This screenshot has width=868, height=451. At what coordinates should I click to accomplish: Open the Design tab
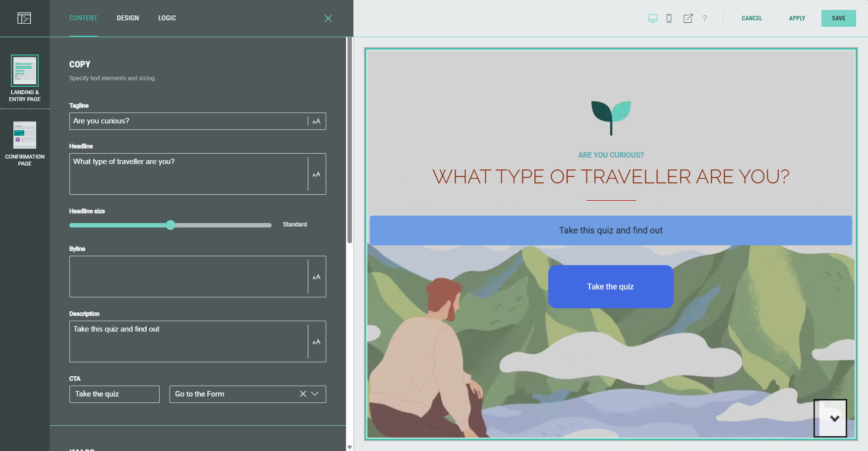(x=127, y=18)
